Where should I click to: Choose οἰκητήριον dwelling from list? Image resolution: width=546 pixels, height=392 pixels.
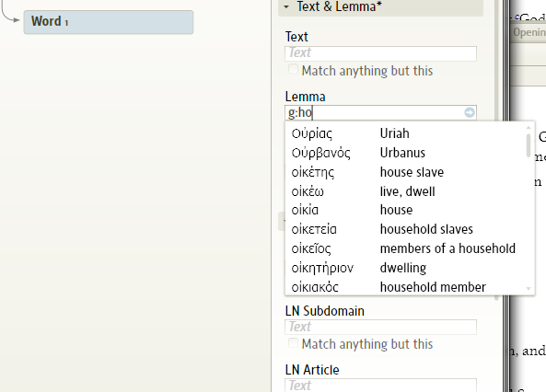(x=406, y=268)
